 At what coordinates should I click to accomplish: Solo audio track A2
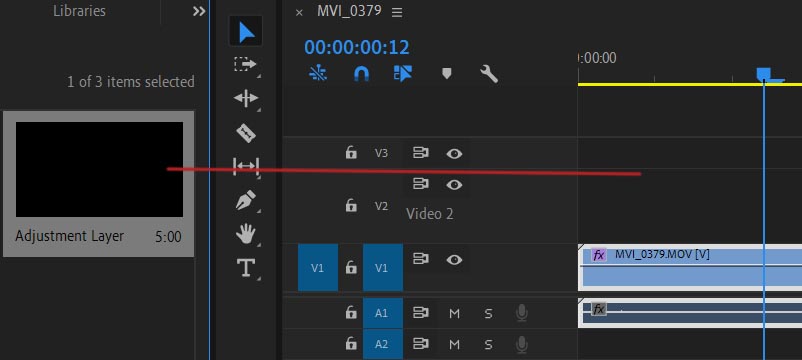coord(488,345)
